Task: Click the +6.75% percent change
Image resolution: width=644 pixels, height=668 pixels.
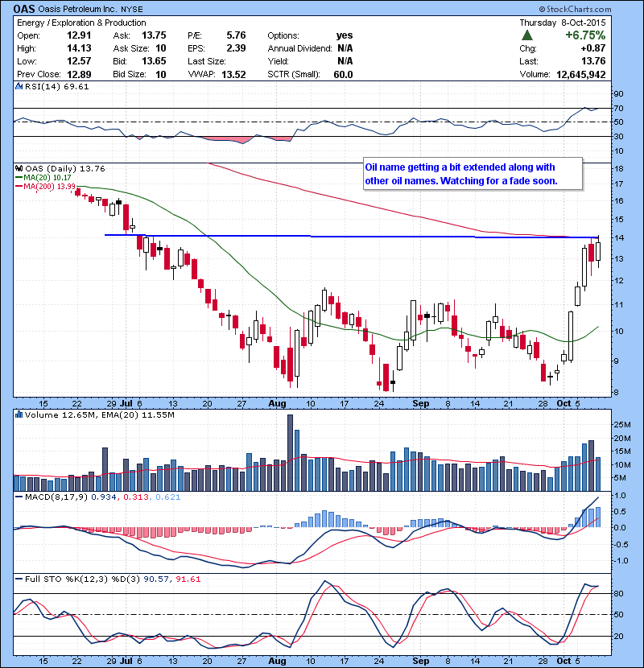Action: [x=585, y=35]
